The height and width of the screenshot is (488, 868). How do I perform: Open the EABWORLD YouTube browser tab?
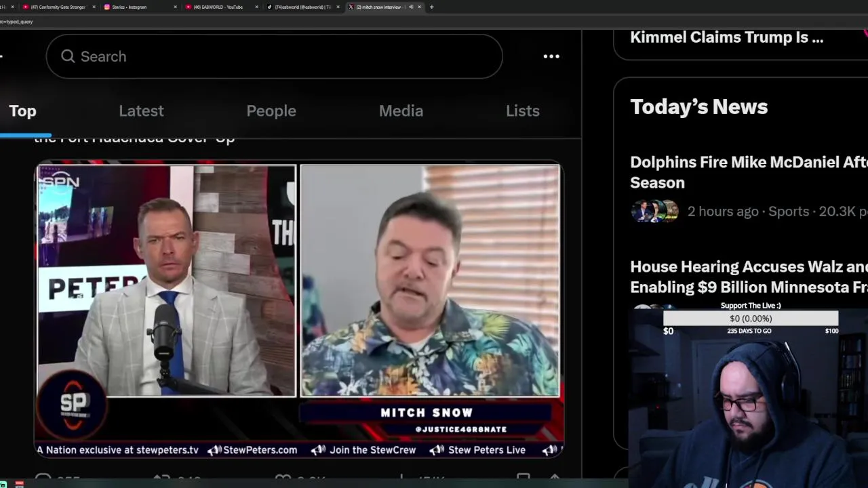pyautogui.click(x=221, y=7)
